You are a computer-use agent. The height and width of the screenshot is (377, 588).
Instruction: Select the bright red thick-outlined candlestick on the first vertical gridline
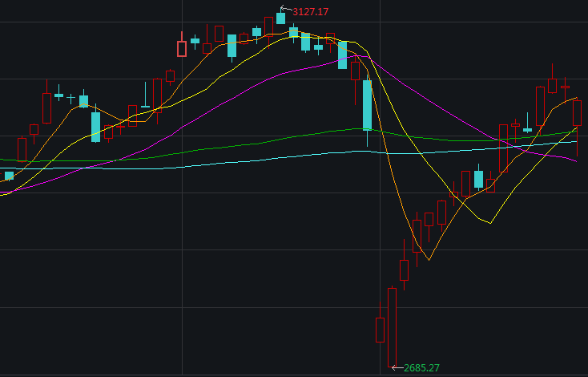pyautogui.click(x=182, y=46)
